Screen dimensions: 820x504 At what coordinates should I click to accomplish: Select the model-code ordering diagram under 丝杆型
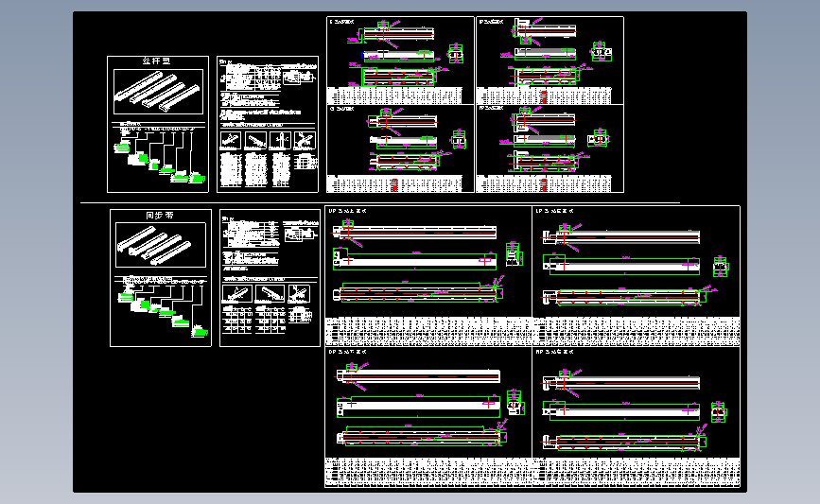tap(159, 155)
